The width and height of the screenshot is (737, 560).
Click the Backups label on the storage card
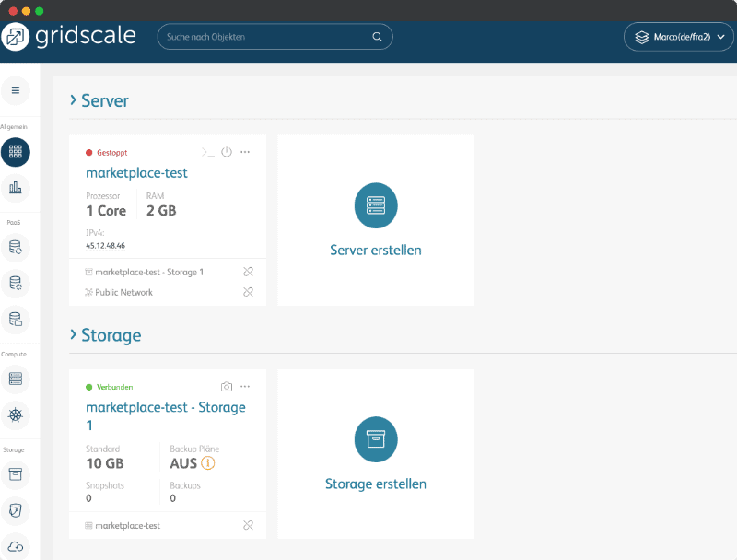coord(185,485)
